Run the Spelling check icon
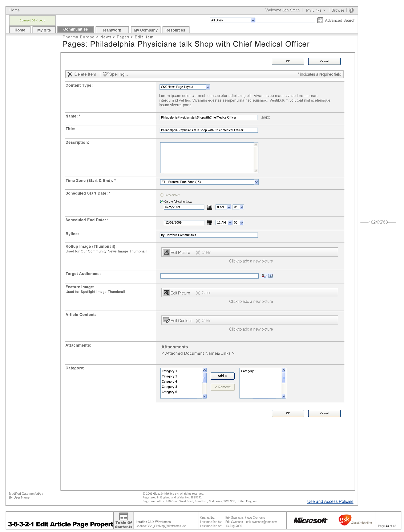 pyautogui.click(x=105, y=74)
